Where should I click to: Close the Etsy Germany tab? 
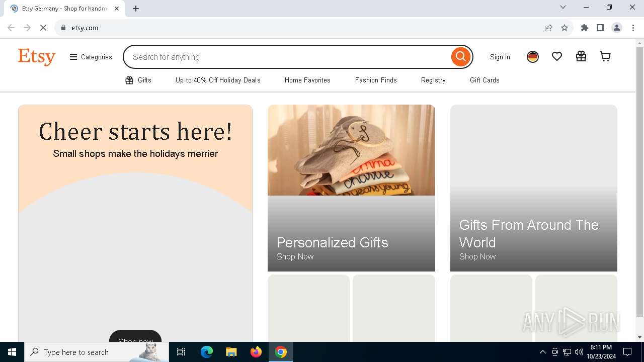pos(117,9)
